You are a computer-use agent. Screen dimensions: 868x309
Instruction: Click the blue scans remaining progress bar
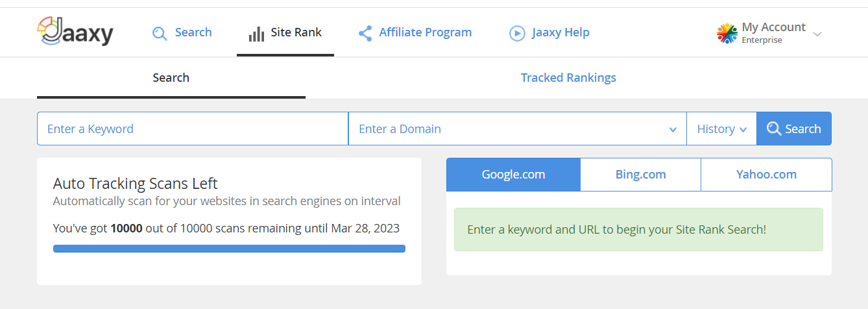pos(229,249)
